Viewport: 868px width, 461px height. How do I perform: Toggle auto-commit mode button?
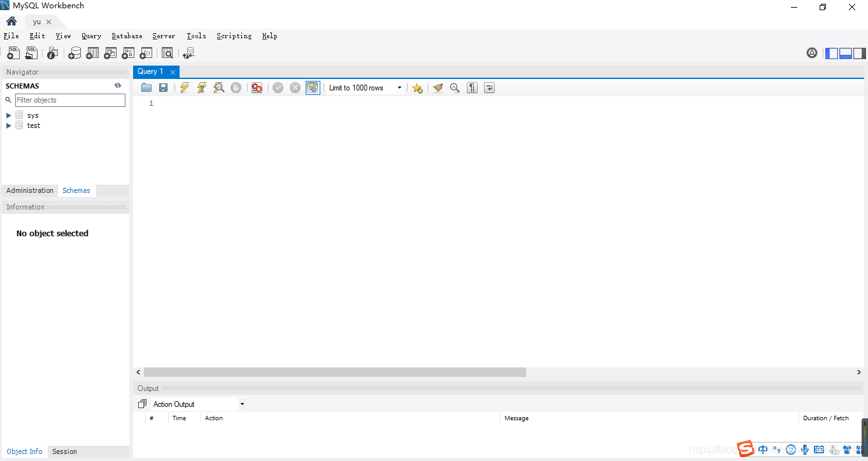click(313, 88)
